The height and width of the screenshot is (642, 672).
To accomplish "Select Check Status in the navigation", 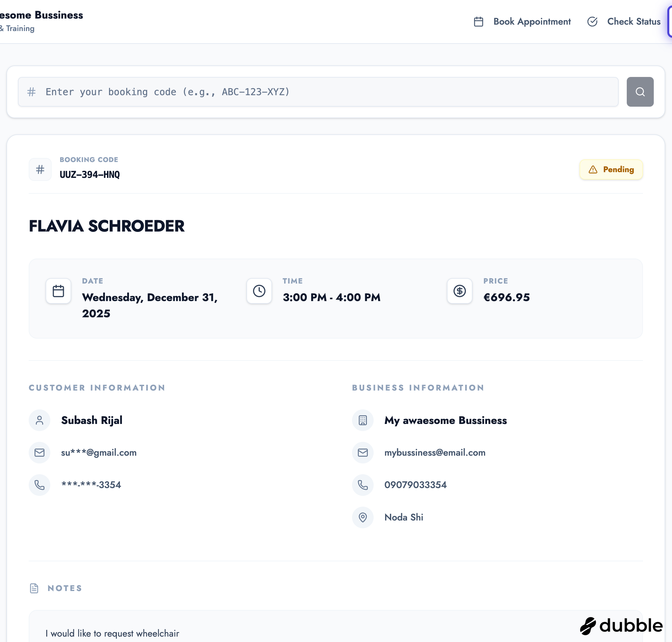I will (634, 22).
